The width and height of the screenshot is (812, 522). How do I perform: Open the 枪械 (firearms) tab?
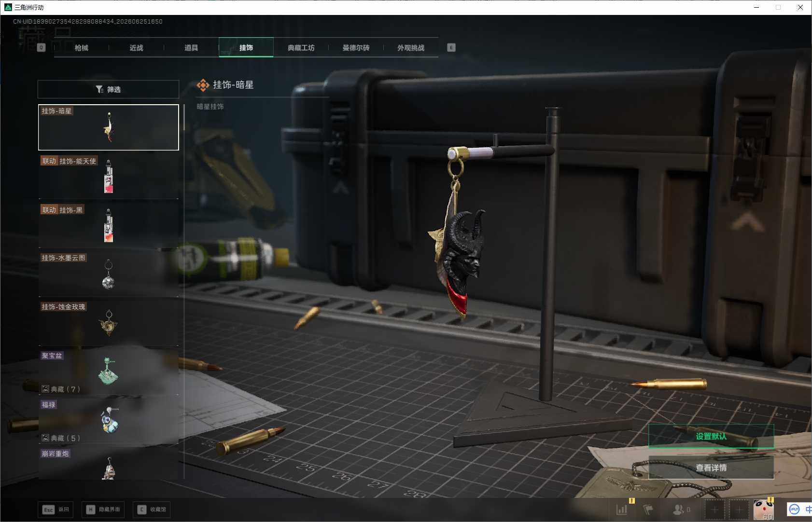(x=82, y=48)
